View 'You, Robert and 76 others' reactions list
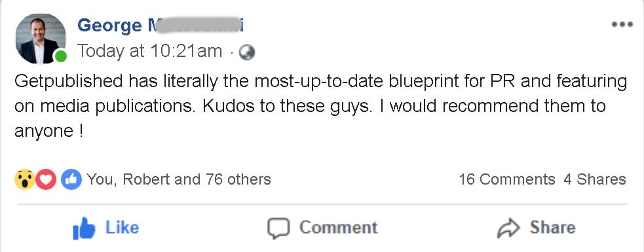The height and width of the screenshot is (252, 644). point(179,179)
